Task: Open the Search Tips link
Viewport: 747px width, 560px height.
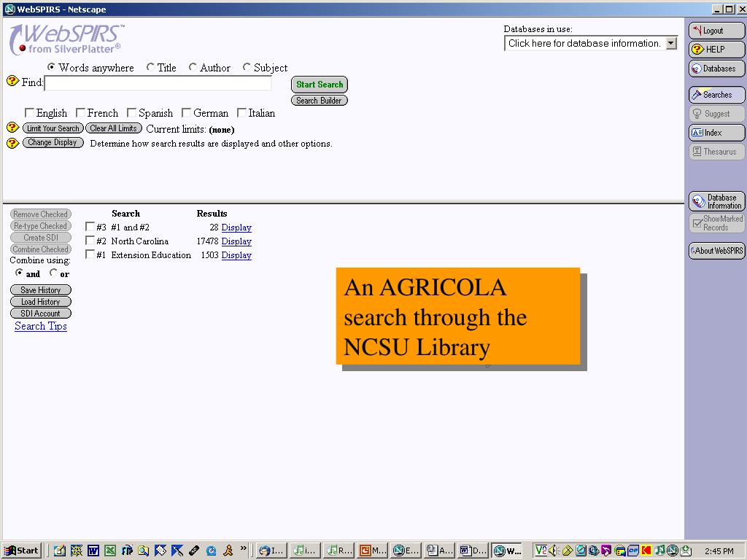Action: click(x=41, y=326)
